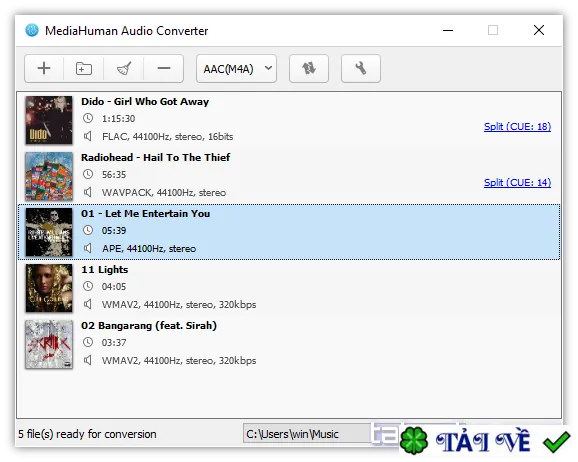Close the MediaHuman Audio Converter window
The height and width of the screenshot is (462, 578).
(x=539, y=30)
